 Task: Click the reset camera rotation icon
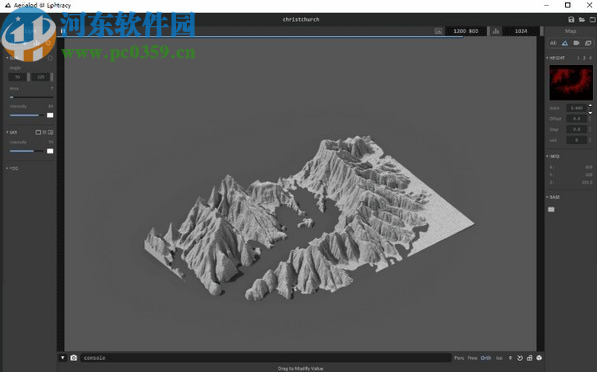point(520,358)
